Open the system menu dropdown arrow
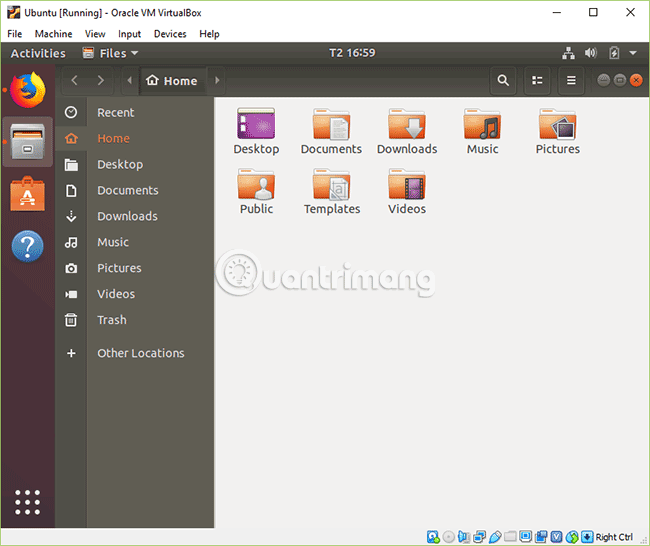The image size is (650, 546). (633, 53)
